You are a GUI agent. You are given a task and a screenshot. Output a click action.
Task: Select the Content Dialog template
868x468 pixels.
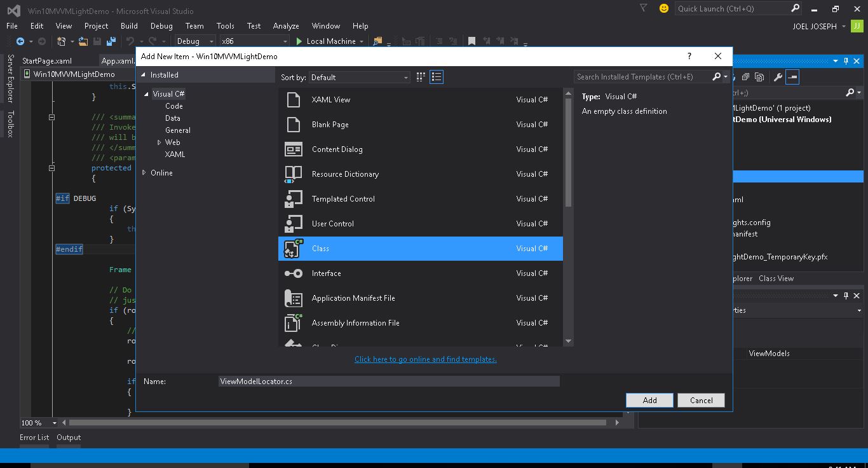[x=420, y=149]
